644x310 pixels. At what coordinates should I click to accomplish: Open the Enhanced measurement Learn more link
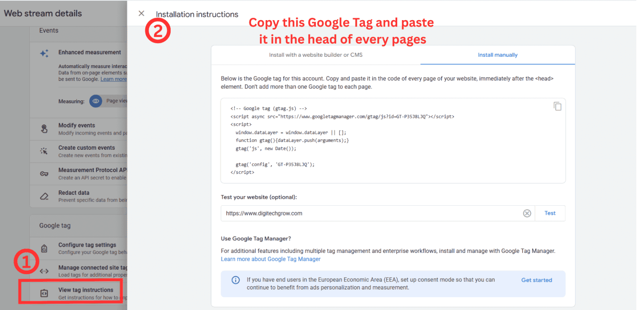[114, 79]
